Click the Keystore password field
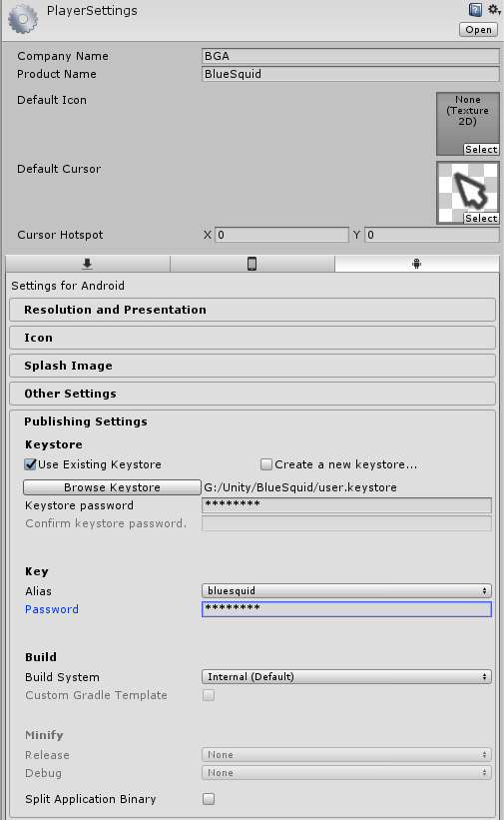 [346, 505]
